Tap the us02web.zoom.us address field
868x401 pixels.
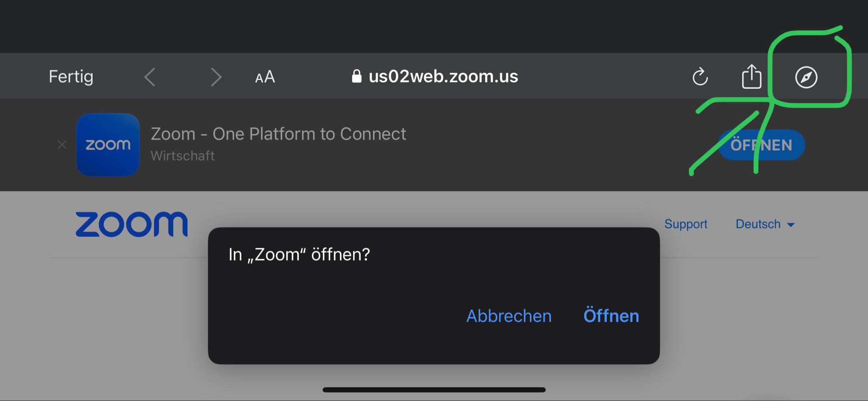tap(443, 77)
